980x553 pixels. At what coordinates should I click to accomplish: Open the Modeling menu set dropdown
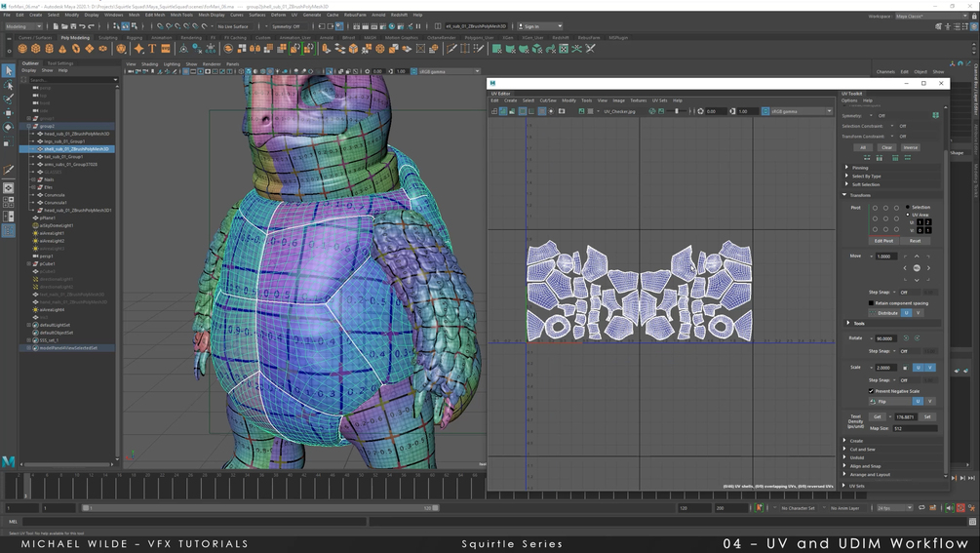click(x=23, y=26)
